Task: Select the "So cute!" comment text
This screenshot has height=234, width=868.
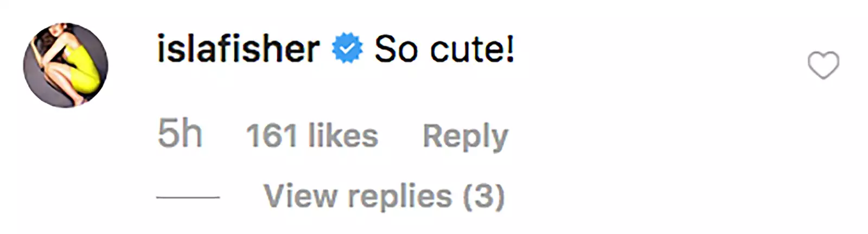Action: (444, 49)
